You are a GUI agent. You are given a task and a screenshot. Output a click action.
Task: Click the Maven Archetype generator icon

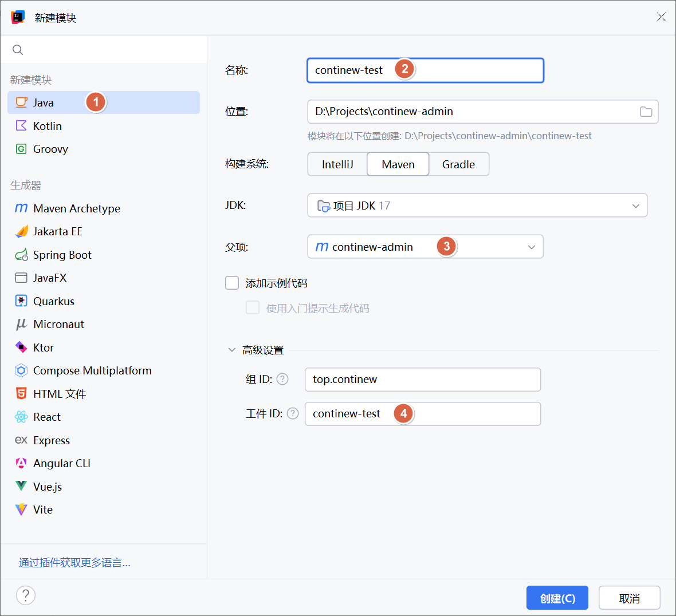pyautogui.click(x=21, y=208)
